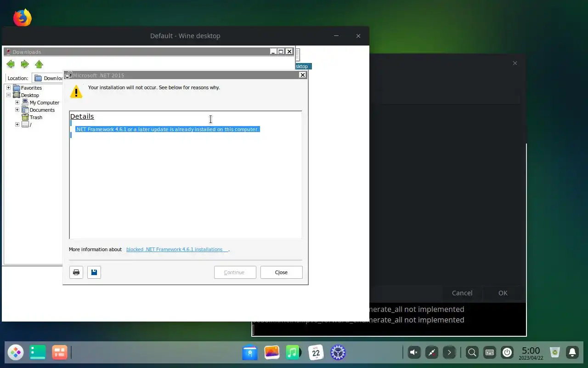588x368 pixels.
Task: Expand the My Computer tree node
Action: (x=17, y=103)
